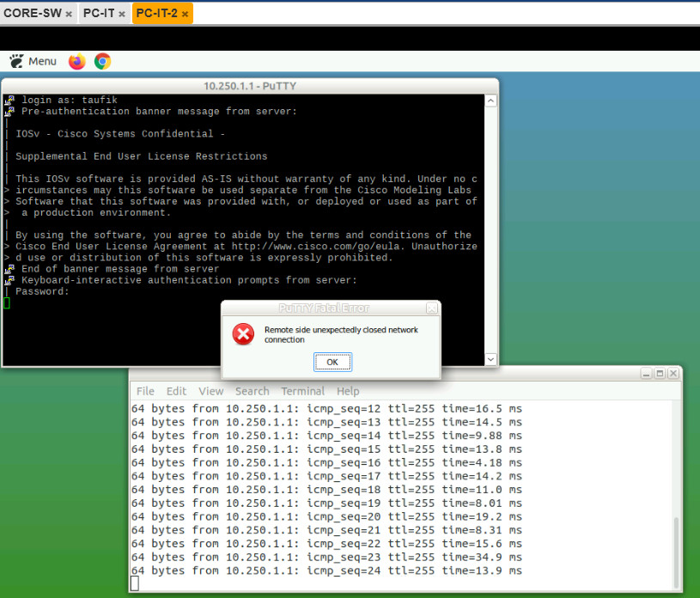700x598 pixels.
Task: Click the 'Remote side unexpectedly closed network connection' message
Action: pyautogui.click(x=341, y=334)
